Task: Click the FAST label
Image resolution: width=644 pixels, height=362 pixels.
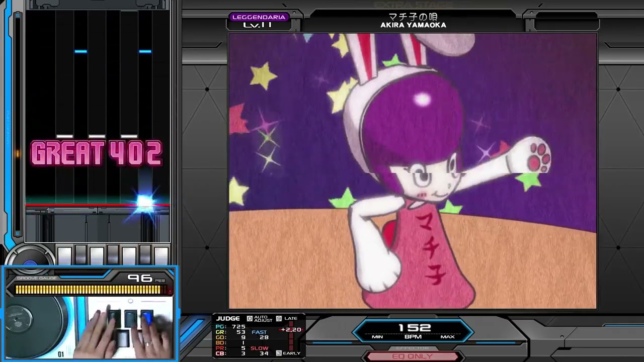Action: click(x=259, y=332)
